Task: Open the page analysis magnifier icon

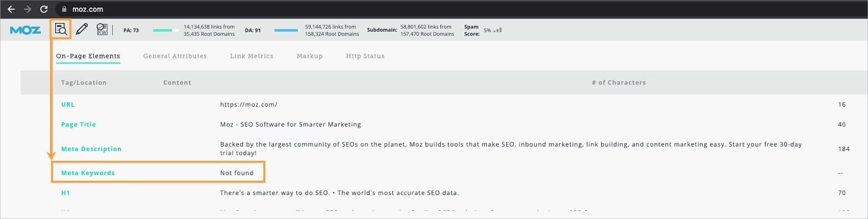Action: pos(61,29)
